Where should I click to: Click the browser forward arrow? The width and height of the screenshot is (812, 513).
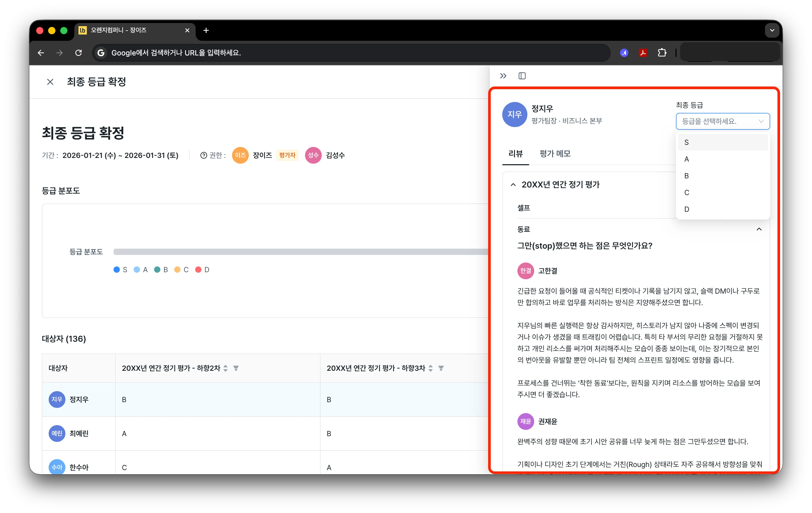click(x=60, y=53)
